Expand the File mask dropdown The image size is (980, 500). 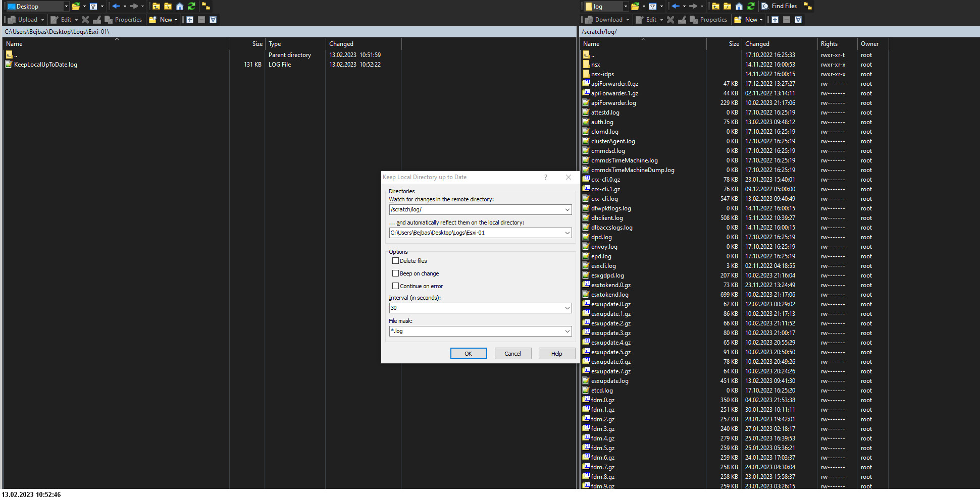coord(567,331)
